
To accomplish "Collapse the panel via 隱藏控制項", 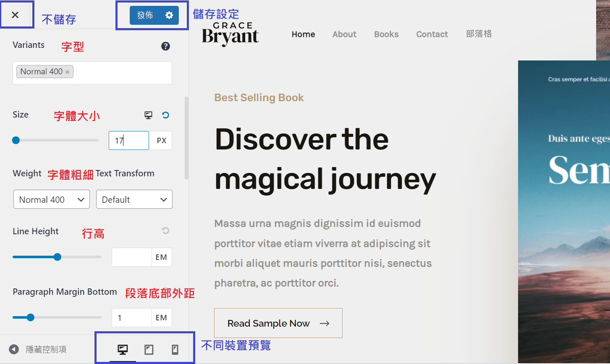I will click(38, 349).
